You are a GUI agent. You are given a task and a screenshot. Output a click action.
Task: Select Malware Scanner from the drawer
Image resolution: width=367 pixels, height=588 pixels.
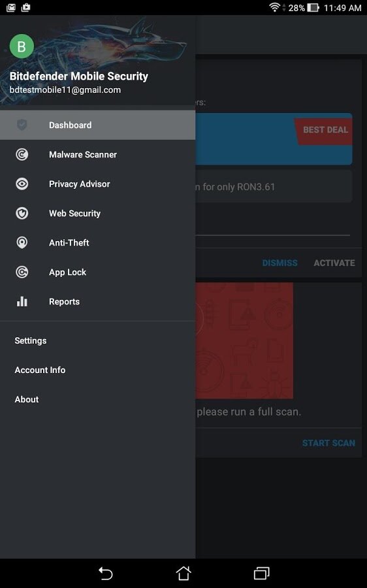click(x=97, y=154)
